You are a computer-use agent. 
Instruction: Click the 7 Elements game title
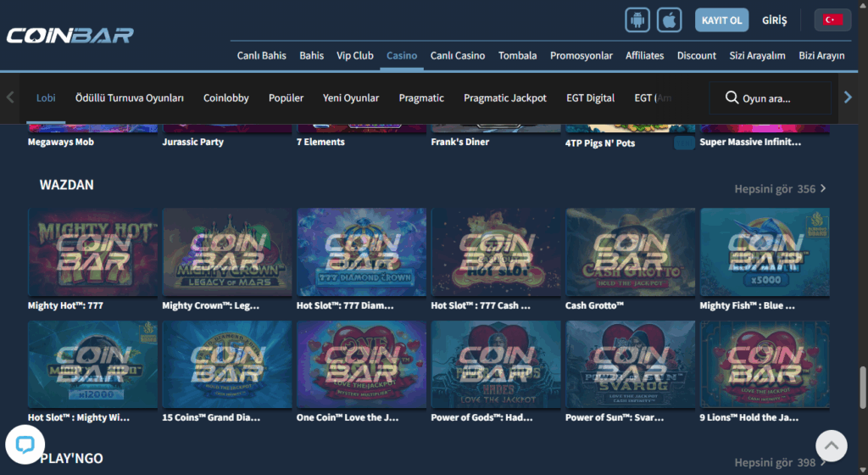320,142
